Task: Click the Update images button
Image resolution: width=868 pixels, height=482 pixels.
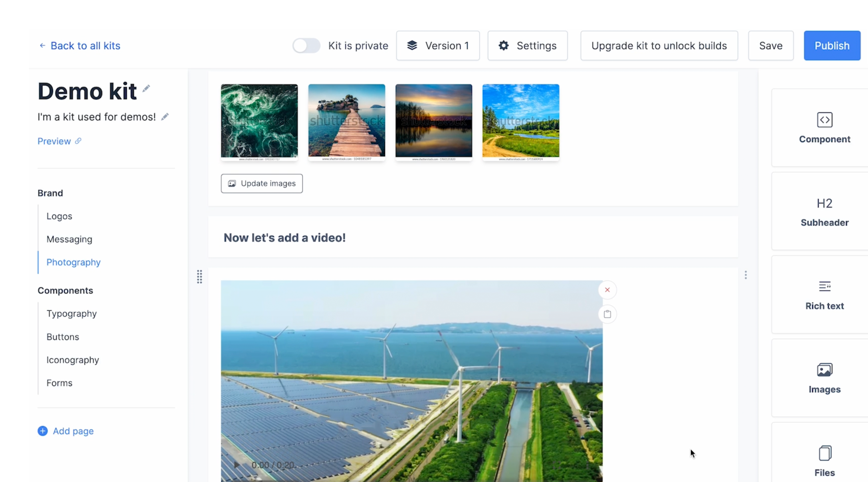Action: tap(261, 183)
